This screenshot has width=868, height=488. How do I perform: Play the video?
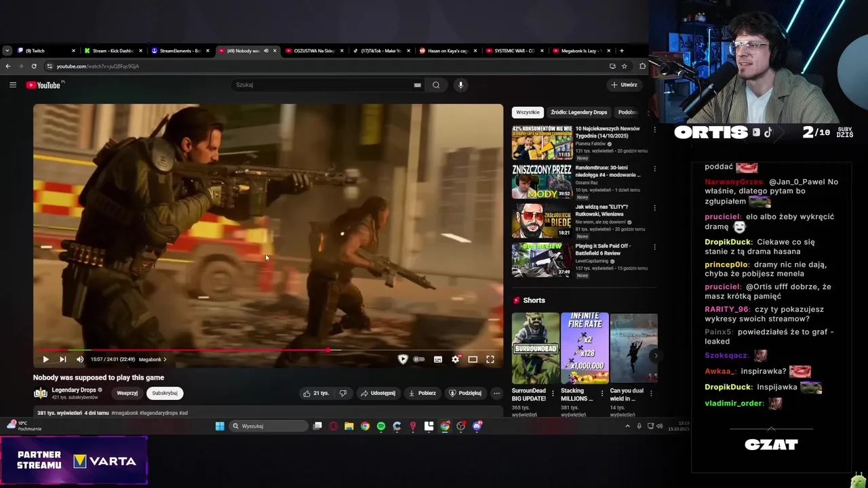point(45,359)
